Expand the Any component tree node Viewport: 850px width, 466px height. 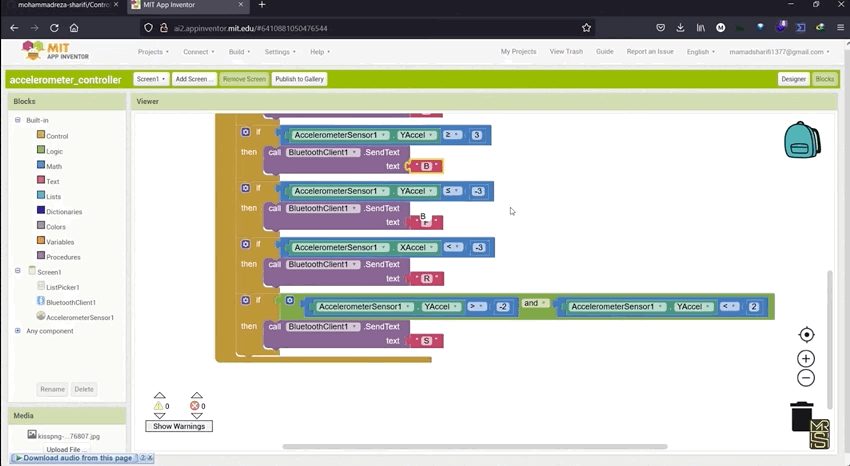click(18, 331)
